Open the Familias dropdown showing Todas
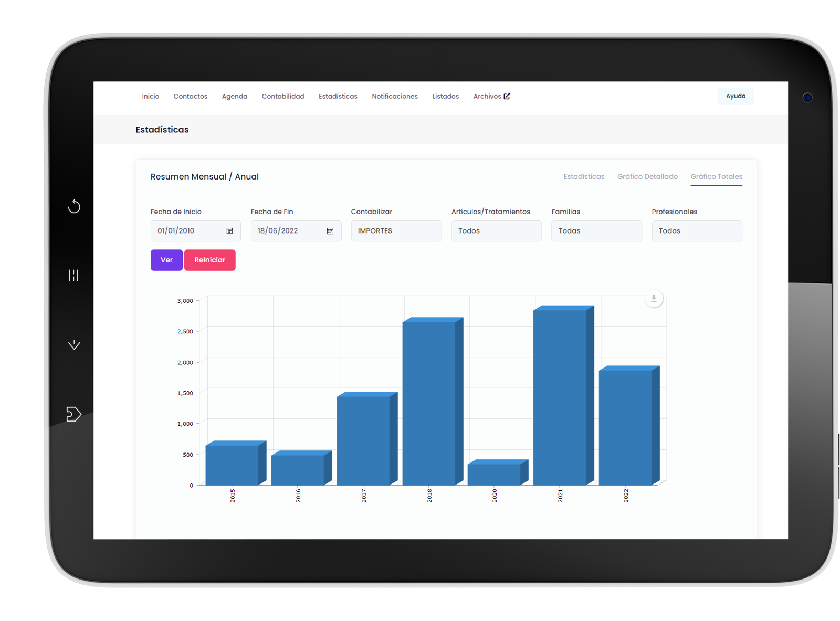 (x=596, y=231)
